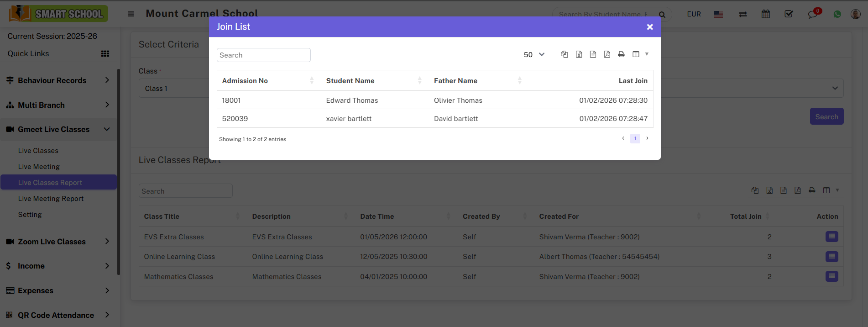Screen dimensions: 868x327
Task: Click the Search button in Select Criteria
Action: click(x=826, y=116)
